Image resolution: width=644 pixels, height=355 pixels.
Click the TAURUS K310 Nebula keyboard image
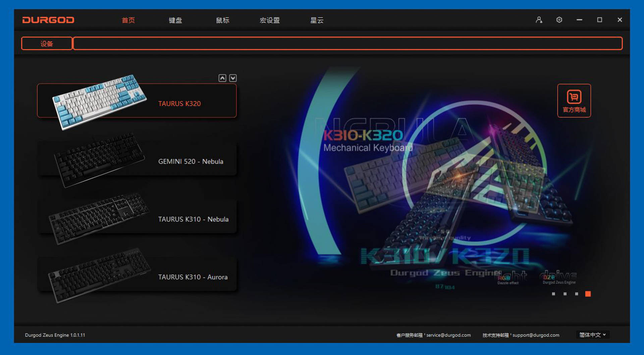pos(99,218)
